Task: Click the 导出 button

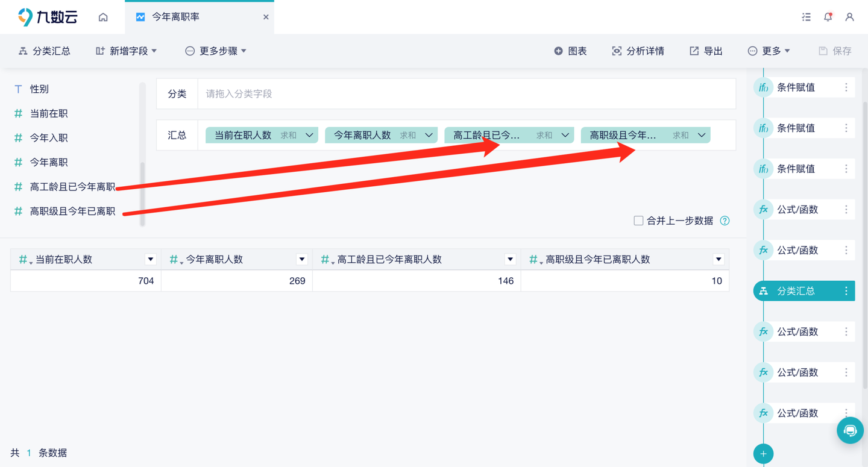Action: pos(706,51)
